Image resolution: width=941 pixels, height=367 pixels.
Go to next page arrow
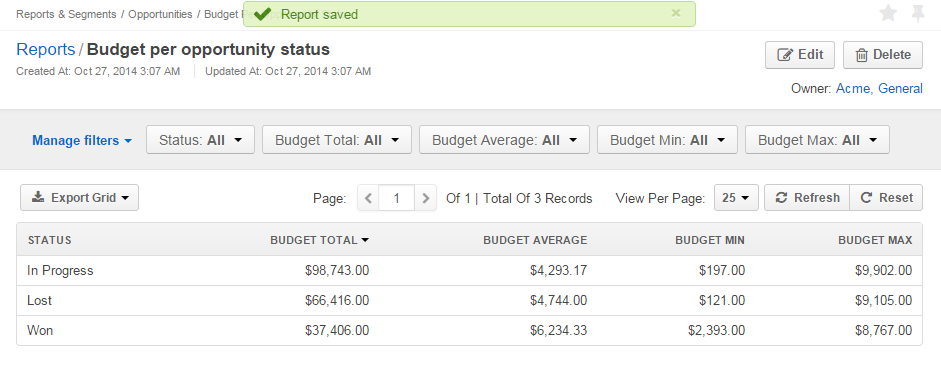pyautogui.click(x=425, y=198)
